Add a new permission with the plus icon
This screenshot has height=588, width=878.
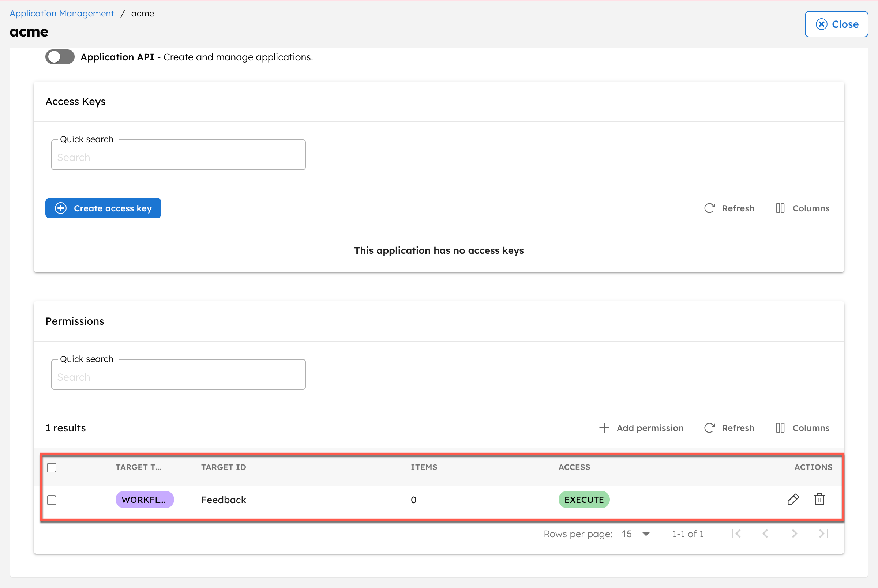click(641, 428)
